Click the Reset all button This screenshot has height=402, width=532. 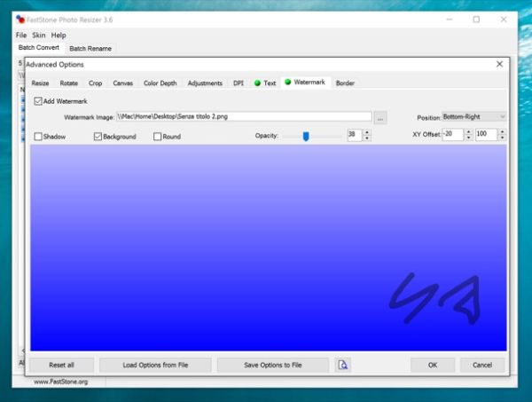[x=61, y=365]
